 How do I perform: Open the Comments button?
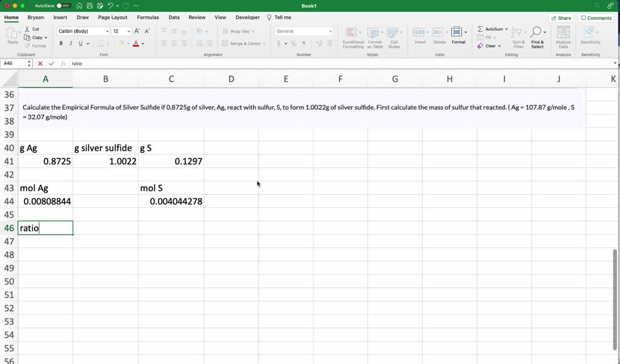point(596,18)
